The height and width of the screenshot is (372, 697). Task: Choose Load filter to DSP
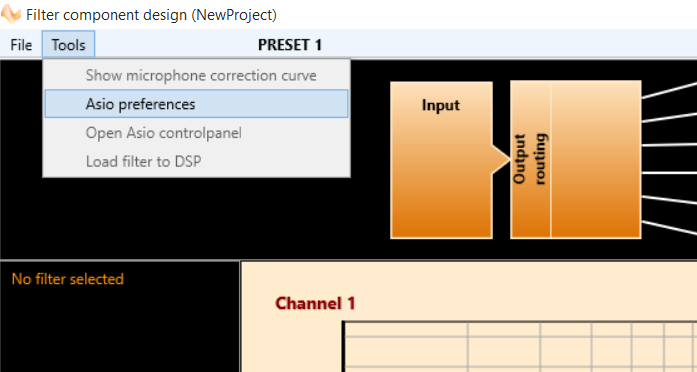pos(196,161)
